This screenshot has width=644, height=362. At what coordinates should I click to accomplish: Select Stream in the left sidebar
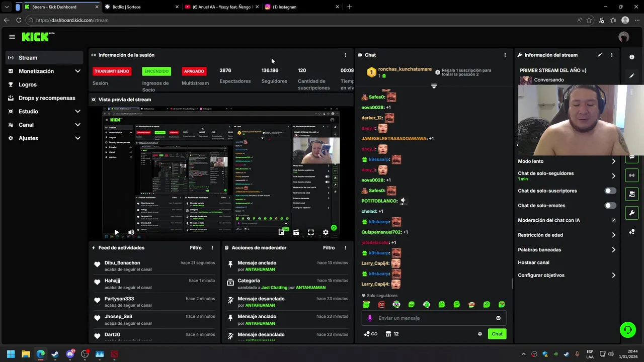[44, 58]
